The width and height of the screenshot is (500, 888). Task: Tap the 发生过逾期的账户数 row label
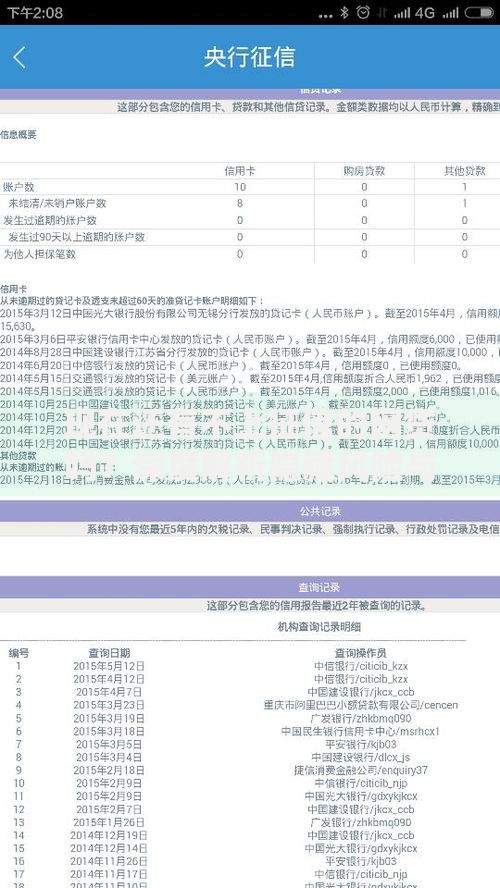[50, 220]
